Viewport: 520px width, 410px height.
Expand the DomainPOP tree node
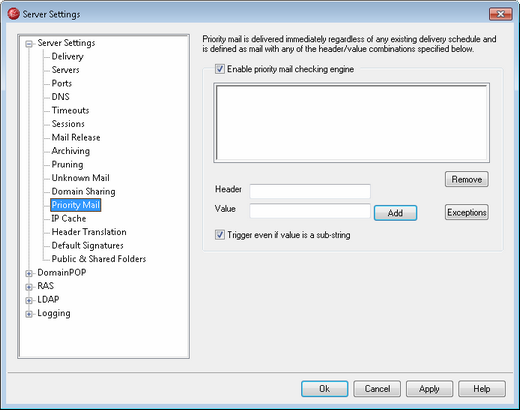(x=29, y=273)
